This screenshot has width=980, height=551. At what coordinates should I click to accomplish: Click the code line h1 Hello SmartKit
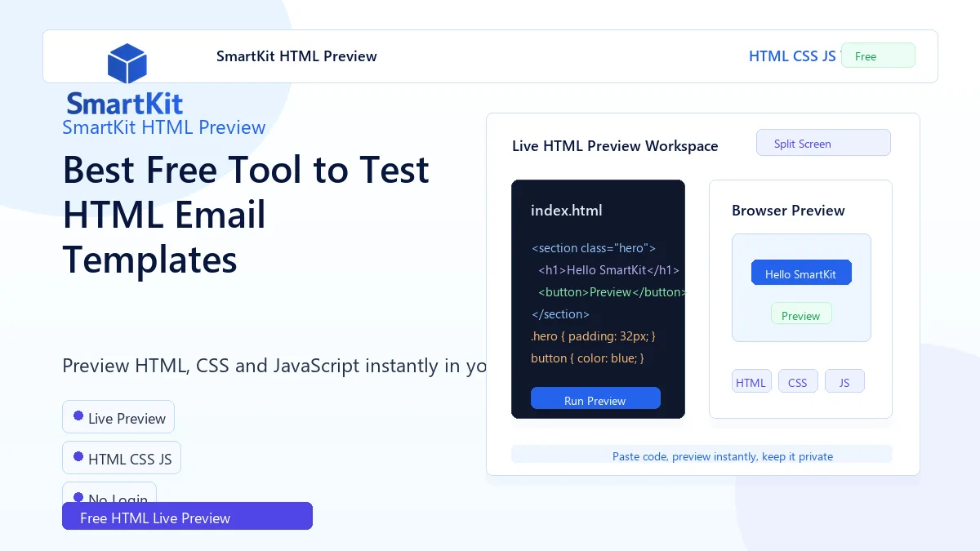pyautogui.click(x=608, y=270)
